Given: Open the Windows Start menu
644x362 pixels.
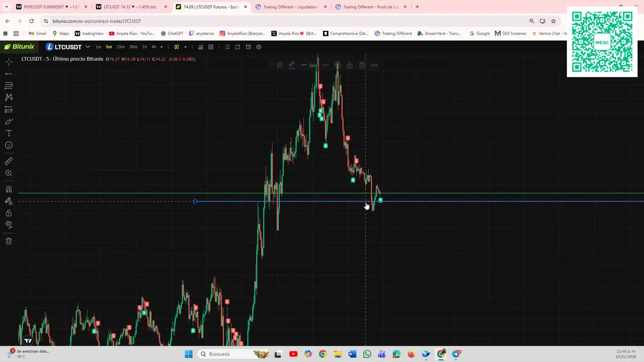Looking at the screenshot, I should pyautogui.click(x=189, y=354).
